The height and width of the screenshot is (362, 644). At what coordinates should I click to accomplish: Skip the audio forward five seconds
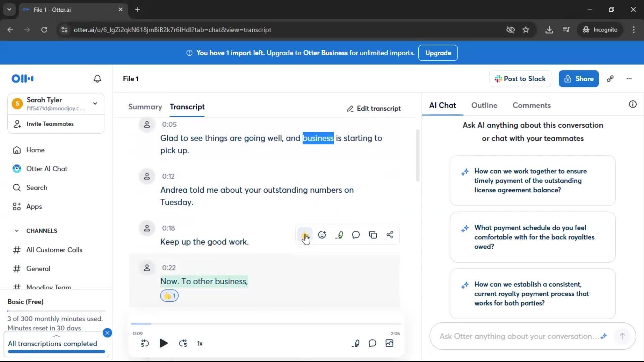(183, 343)
